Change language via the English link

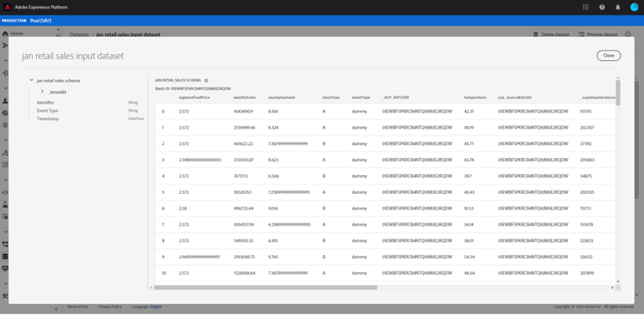pyautogui.click(x=156, y=306)
